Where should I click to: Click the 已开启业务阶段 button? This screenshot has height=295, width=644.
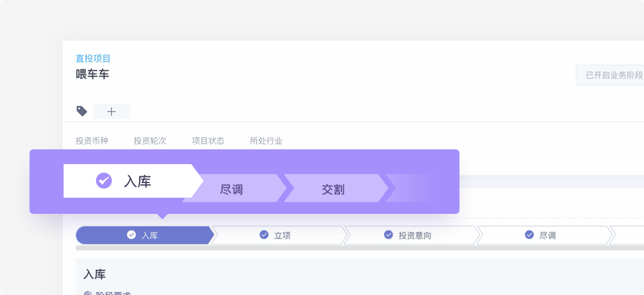click(610, 75)
